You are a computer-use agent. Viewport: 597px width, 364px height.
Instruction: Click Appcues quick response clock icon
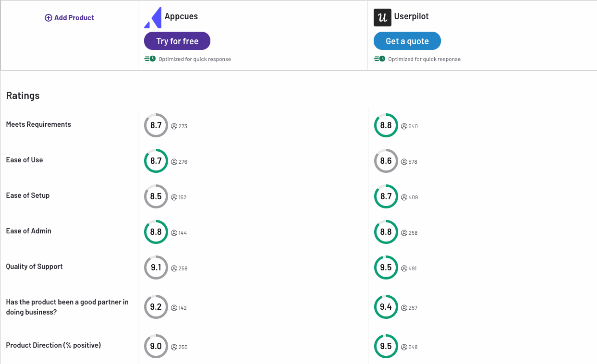click(150, 59)
